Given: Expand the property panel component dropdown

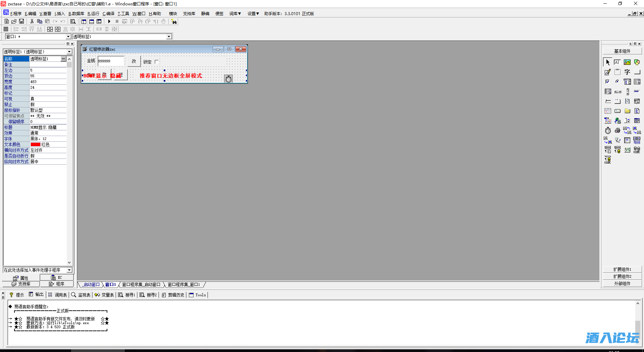Looking at the screenshot, I should (x=69, y=52).
